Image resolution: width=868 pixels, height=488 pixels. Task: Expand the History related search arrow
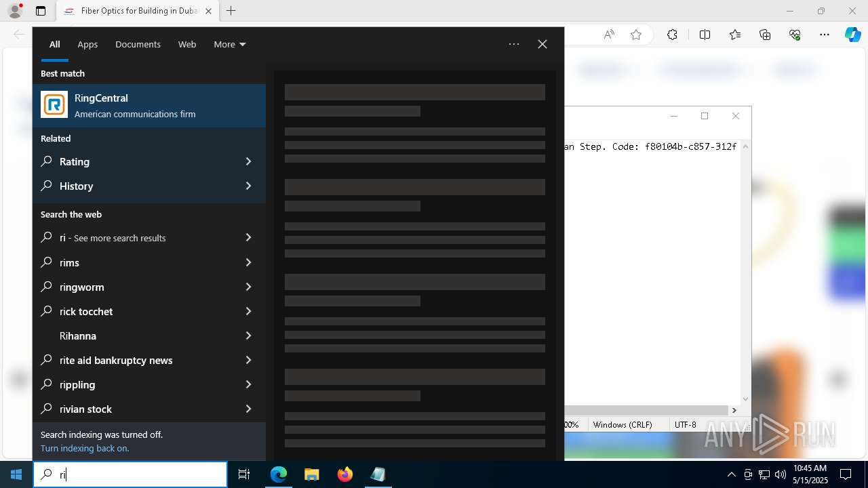[x=248, y=186]
